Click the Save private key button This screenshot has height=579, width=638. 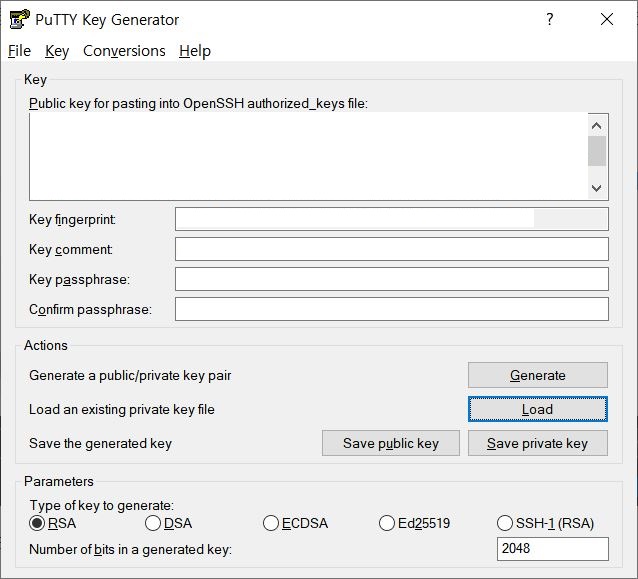coord(537,443)
